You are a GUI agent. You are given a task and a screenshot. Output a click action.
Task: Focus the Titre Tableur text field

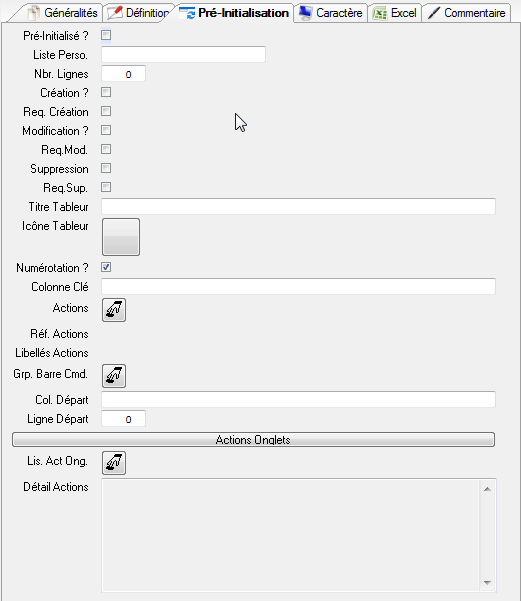click(x=298, y=207)
